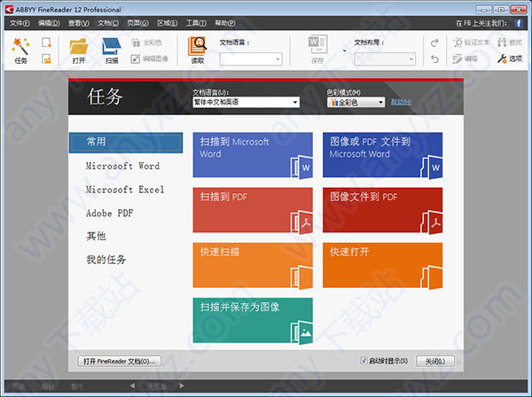Open the File menu
532x397 pixels.
(x=20, y=23)
